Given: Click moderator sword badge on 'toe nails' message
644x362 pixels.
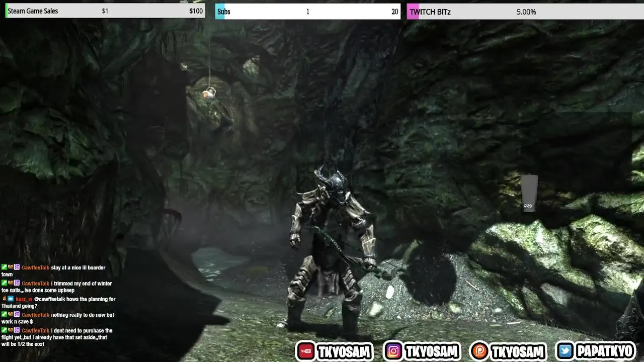Looking at the screenshot, I should 4,284.
